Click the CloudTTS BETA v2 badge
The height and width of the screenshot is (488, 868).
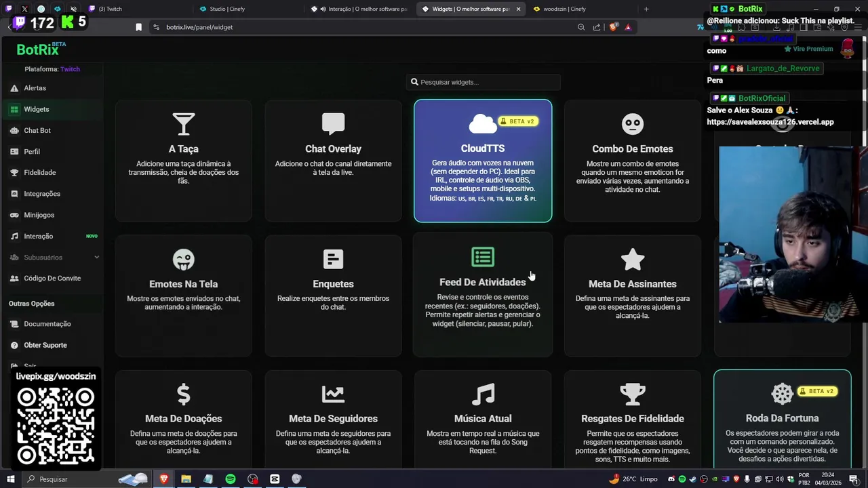pyautogui.click(x=518, y=121)
